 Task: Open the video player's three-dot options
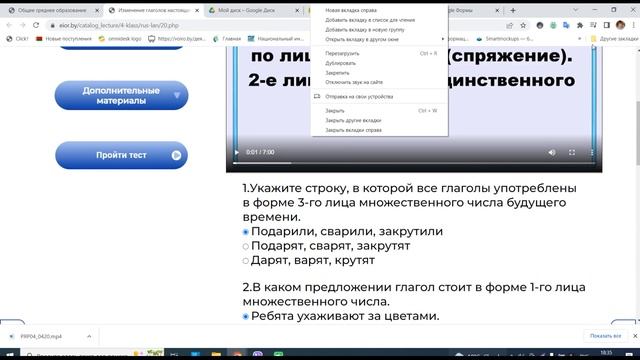(x=591, y=152)
